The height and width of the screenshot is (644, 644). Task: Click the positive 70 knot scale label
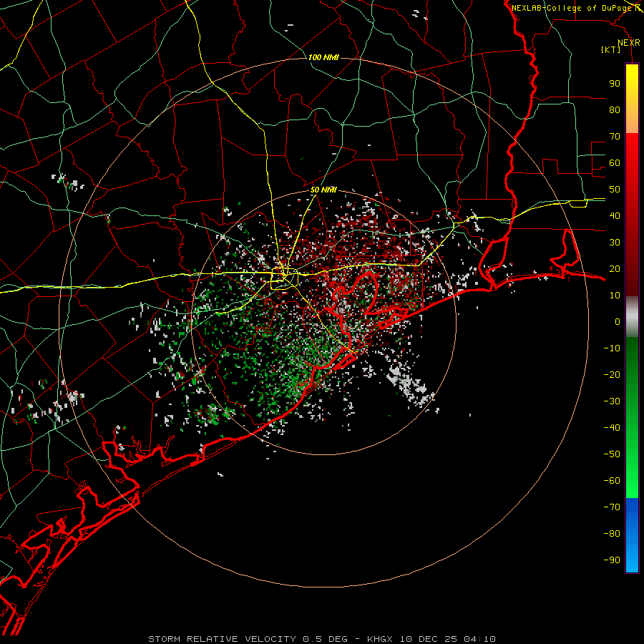click(615, 137)
